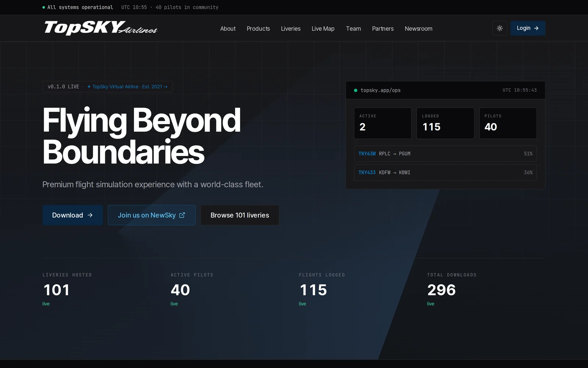The height and width of the screenshot is (368, 588).
Task: Select flight TKY433 KDFW to KBWI row
Action: tap(445, 173)
